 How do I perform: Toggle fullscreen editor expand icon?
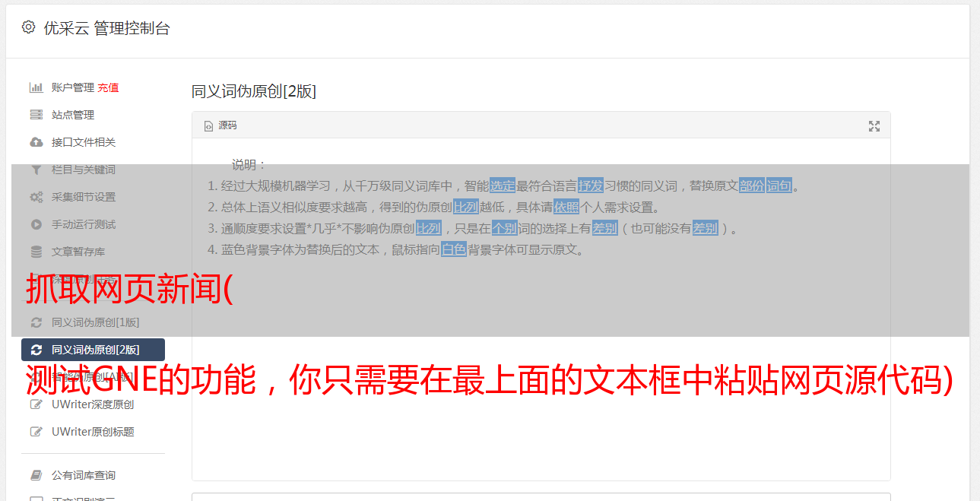874,126
